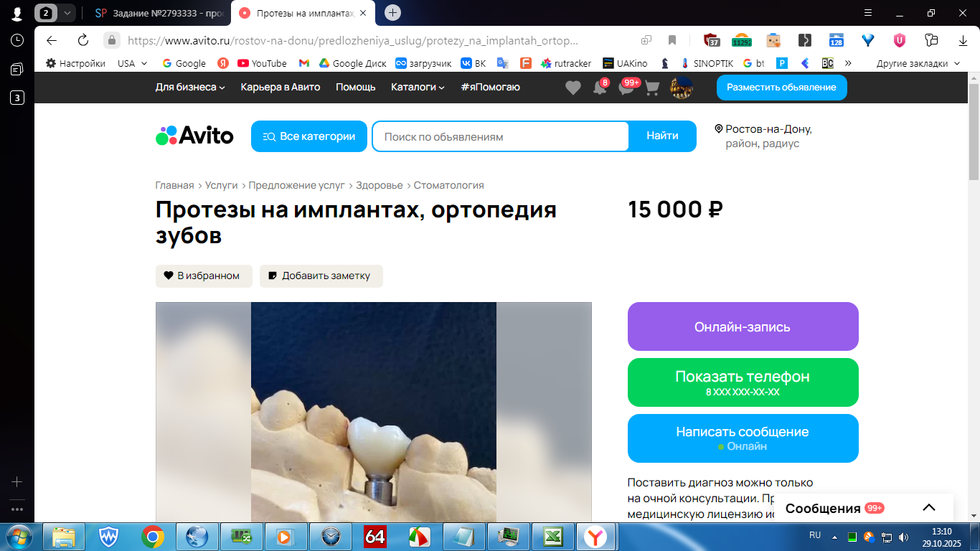The height and width of the screenshot is (551, 980).
Task: Open the Yandex bookmark icon
Action: pyautogui.click(x=223, y=63)
